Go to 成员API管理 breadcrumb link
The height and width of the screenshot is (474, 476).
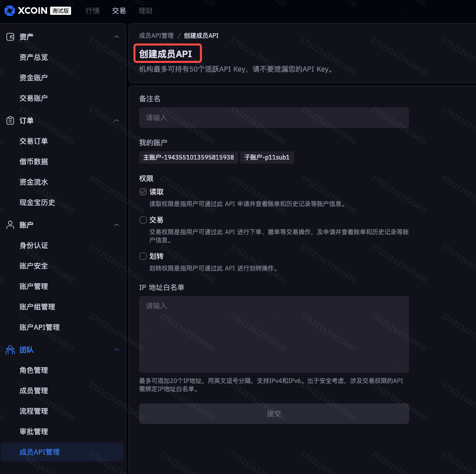pyautogui.click(x=156, y=36)
